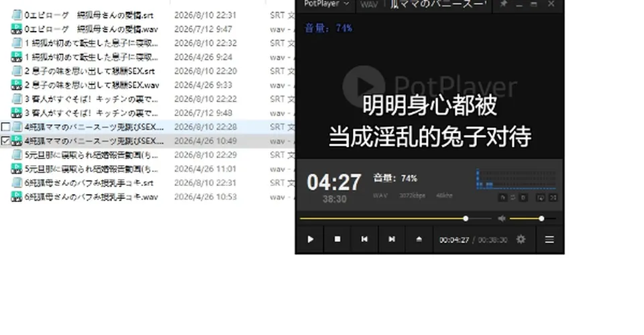Click the date 2026/7/12 9:47
This screenshot has width=644, height=335.
203,29
